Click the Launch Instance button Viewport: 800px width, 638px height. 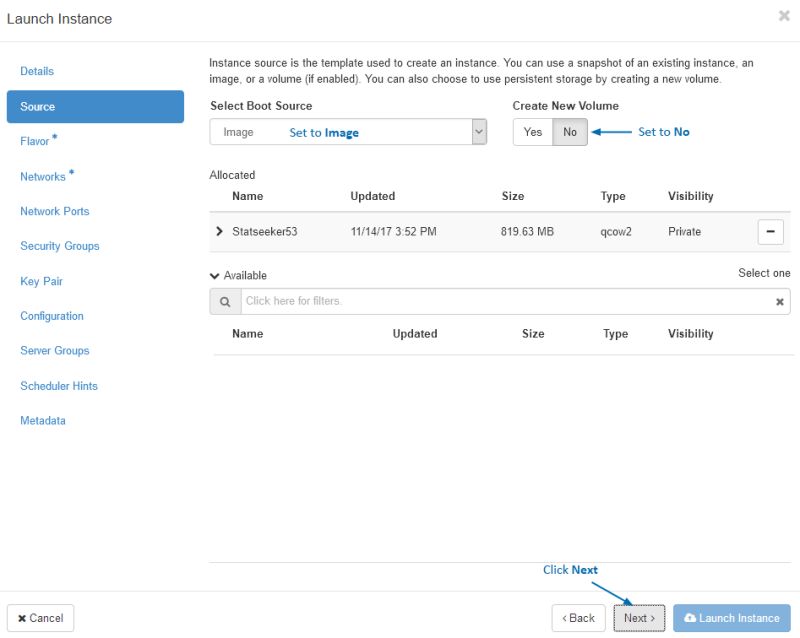click(x=731, y=618)
